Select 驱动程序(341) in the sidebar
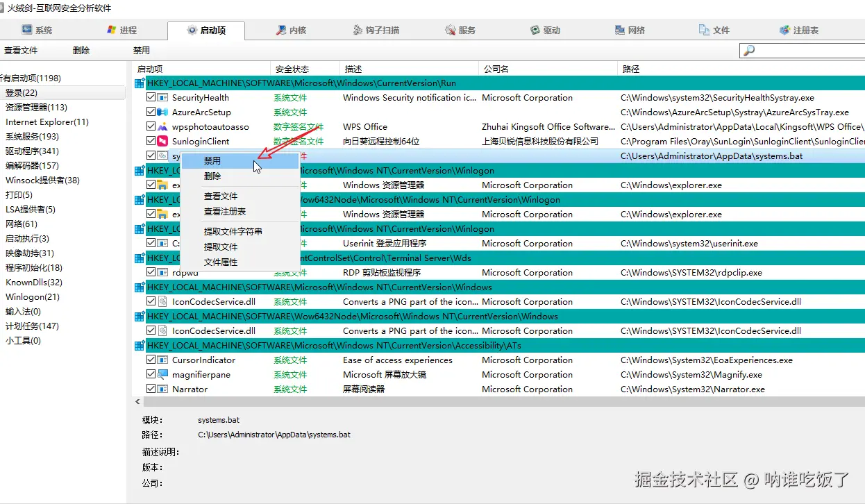This screenshot has width=865, height=504. pyautogui.click(x=32, y=151)
